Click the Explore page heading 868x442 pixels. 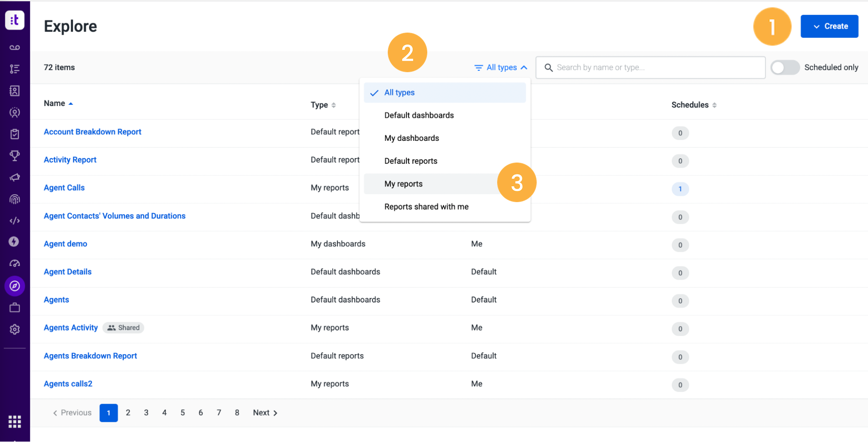coord(70,27)
